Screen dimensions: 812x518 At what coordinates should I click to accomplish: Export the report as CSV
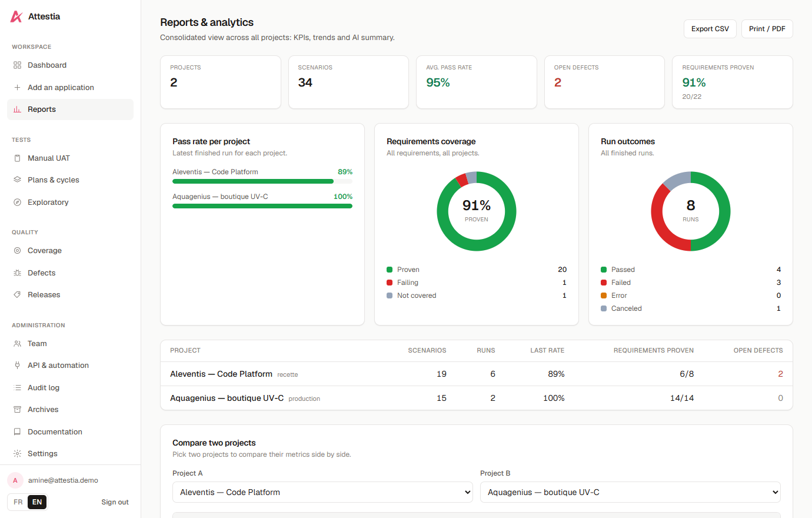pyautogui.click(x=710, y=29)
